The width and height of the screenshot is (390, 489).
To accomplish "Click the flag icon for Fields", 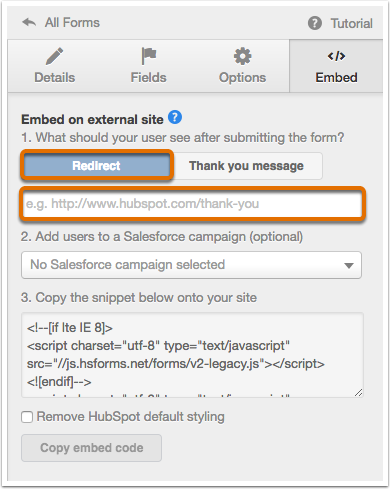I will 149,56.
